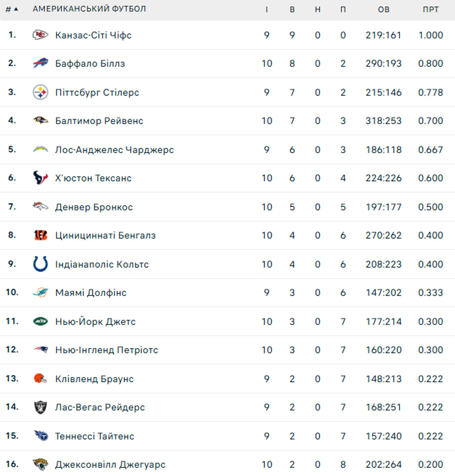
Task: Click the В wins column header
Action: (x=292, y=9)
